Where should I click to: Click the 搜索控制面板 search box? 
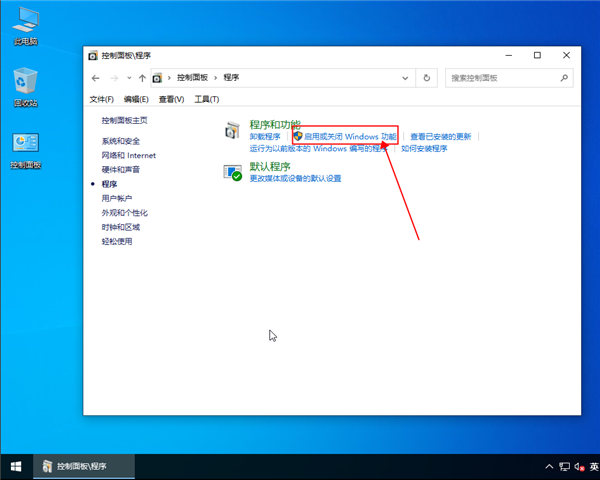pyautogui.click(x=503, y=78)
